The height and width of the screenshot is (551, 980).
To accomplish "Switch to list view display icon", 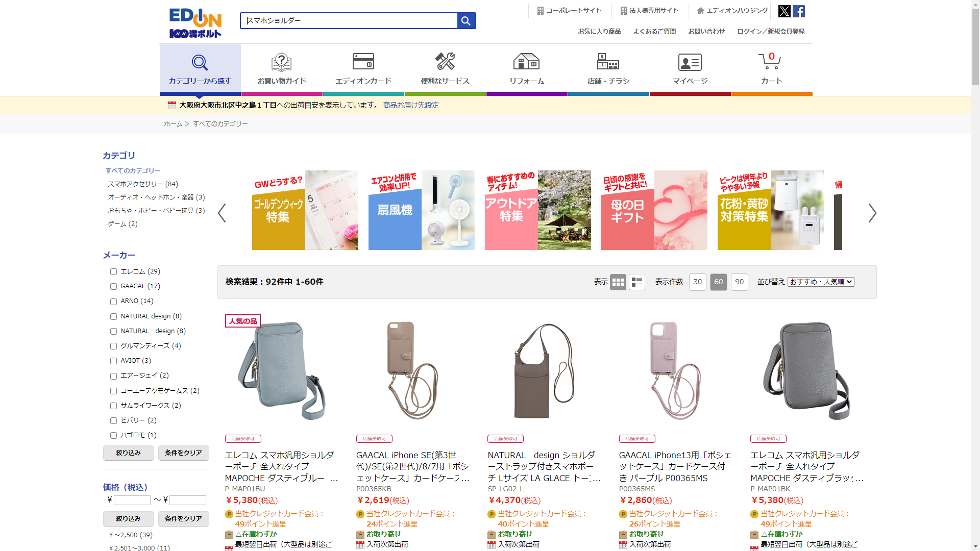I will 636,282.
